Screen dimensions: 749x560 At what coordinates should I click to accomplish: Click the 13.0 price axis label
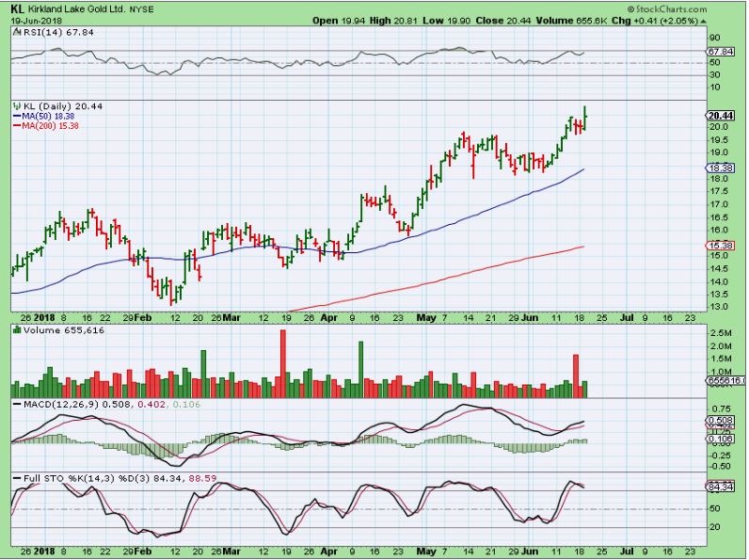tap(719, 307)
